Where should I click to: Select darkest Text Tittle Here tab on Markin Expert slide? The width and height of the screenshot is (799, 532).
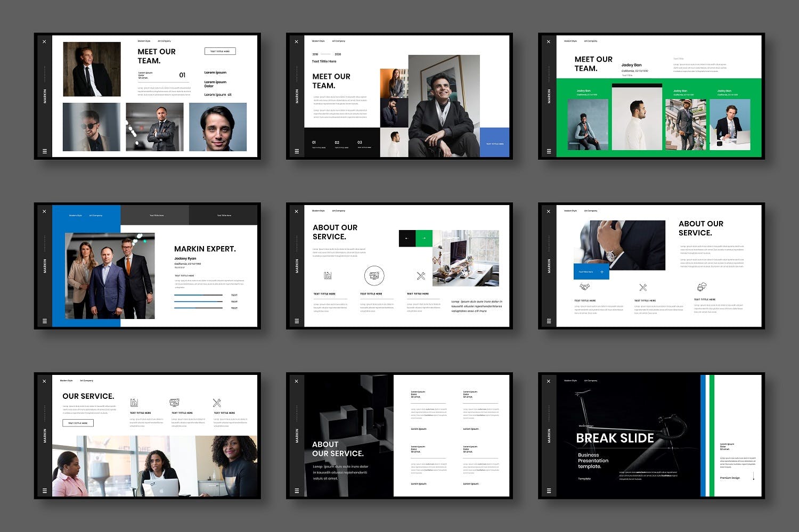[x=223, y=215]
